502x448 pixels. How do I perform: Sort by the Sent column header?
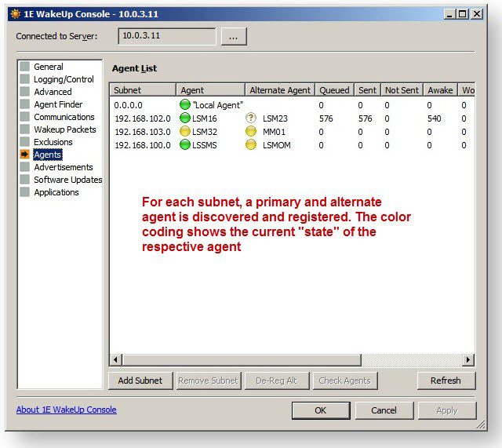[x=368, y=90]
